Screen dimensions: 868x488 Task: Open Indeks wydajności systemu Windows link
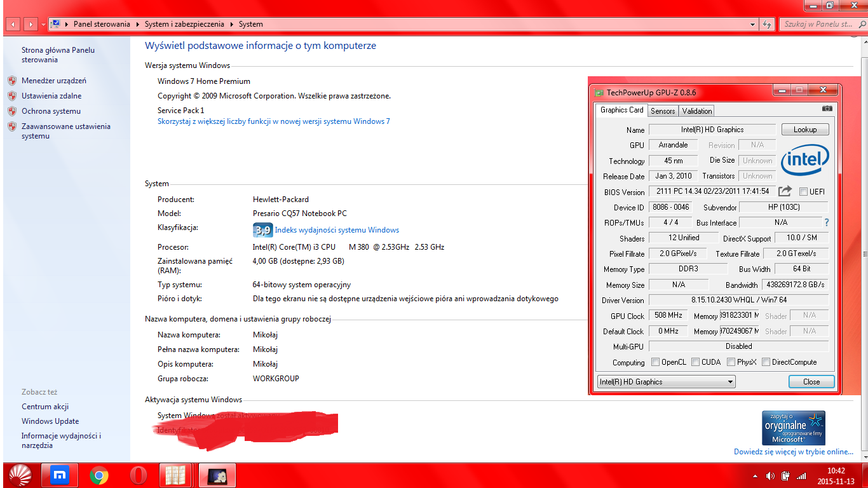click(x=337, y=230)
